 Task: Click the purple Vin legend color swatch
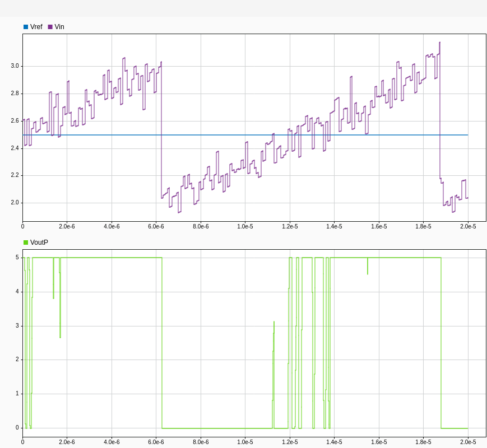[x=50, y=27]
